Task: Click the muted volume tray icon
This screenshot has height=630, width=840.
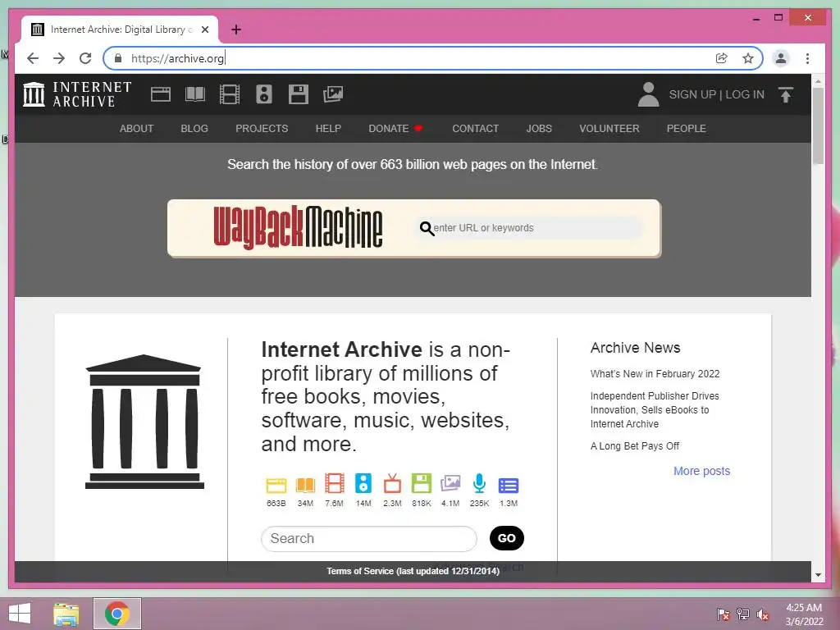Action: [762, 614]
